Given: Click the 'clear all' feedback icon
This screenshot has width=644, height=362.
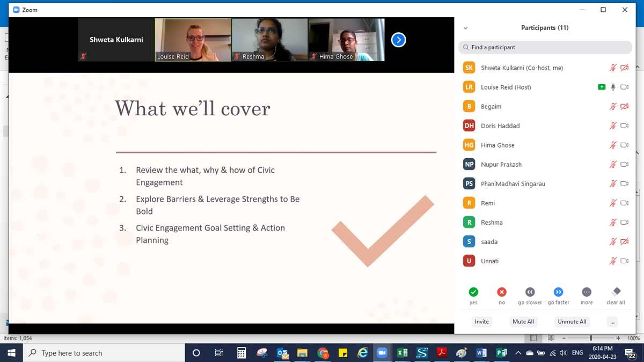Looking at the screenshot, I should 616,292.
